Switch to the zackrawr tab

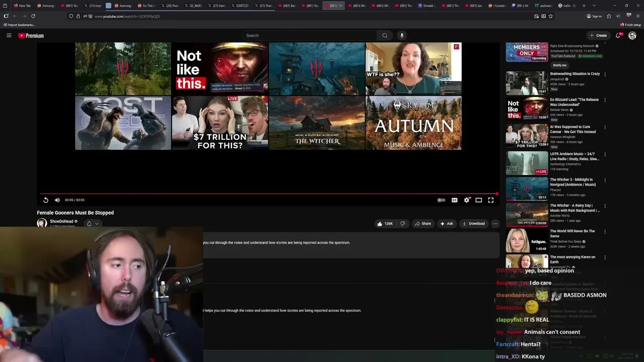click(545, 6)
